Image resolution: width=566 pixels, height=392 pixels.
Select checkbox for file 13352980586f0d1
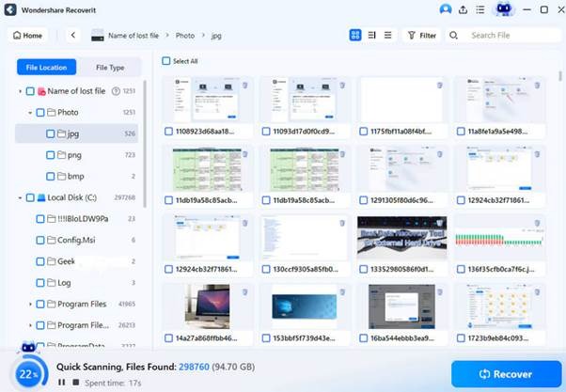tap(364, 269)
